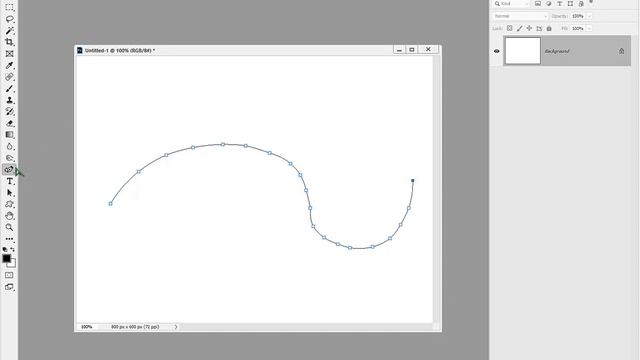This screenshot has height=360, width=640.
Task: Select the Dodge tool
Action: [9, 158]
